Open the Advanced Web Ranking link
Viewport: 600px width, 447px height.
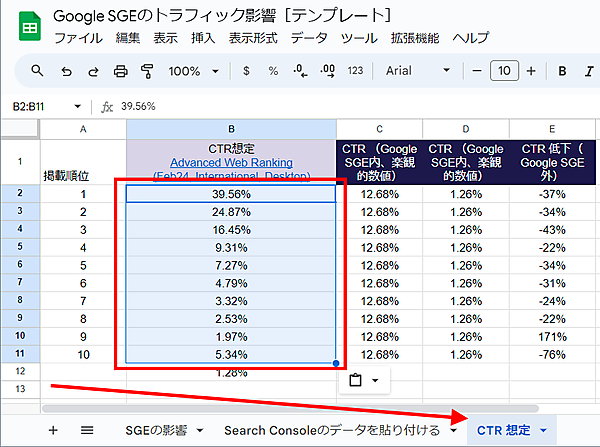232,163
